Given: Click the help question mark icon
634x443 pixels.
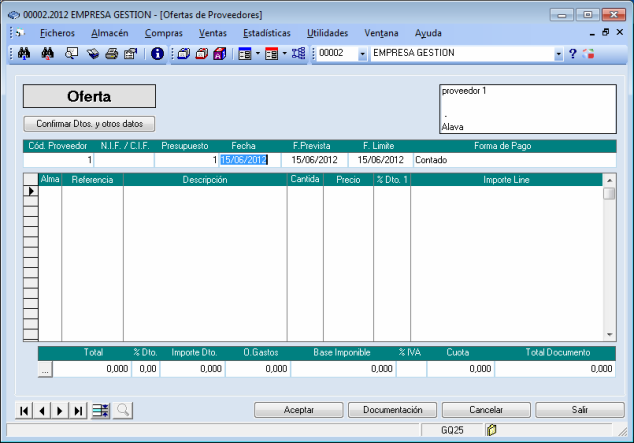Looking at the screenshot, I should 573,53.
